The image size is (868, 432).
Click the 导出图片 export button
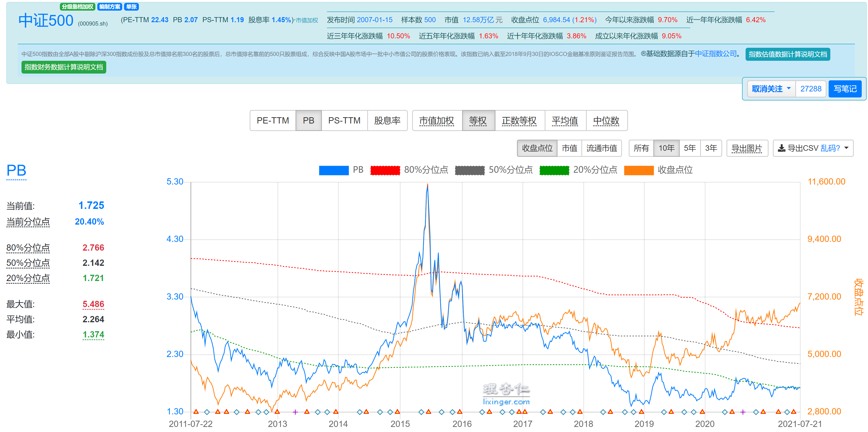coord(747,148)
